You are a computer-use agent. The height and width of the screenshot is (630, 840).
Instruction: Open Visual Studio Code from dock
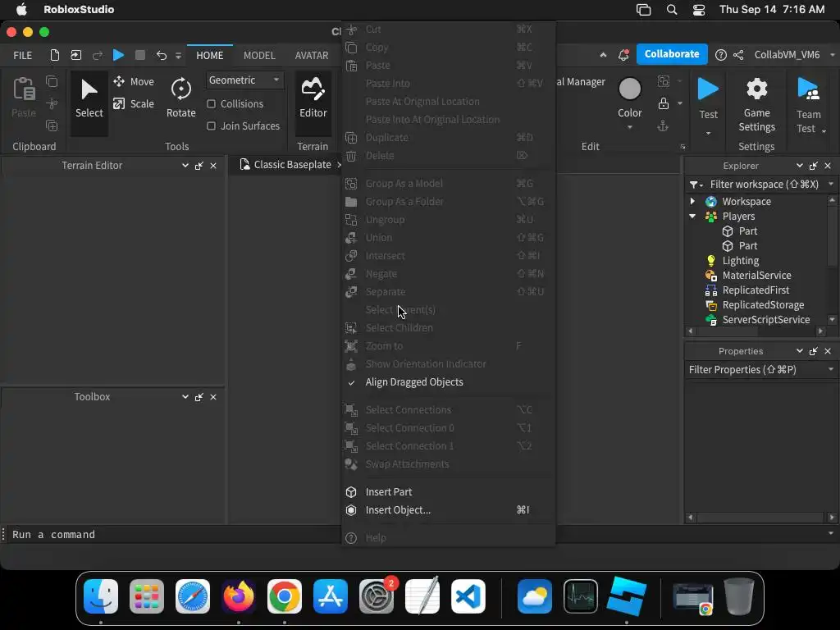coord(468,596)
